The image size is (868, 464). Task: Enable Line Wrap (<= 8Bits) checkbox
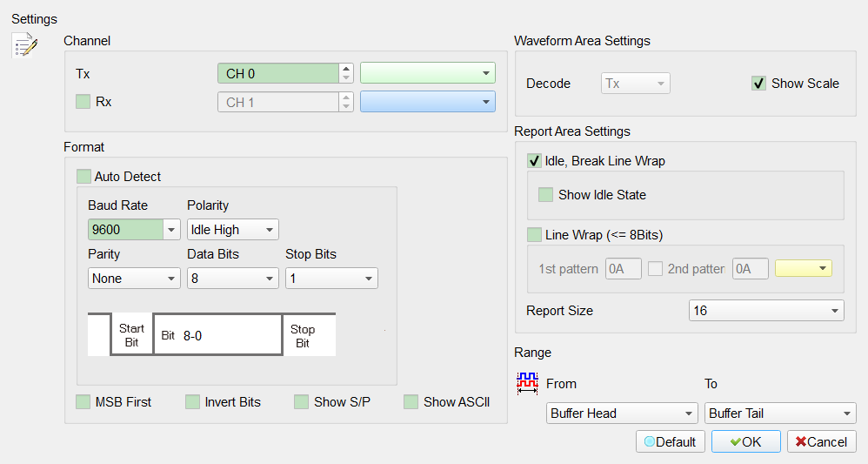coord(534,234)
